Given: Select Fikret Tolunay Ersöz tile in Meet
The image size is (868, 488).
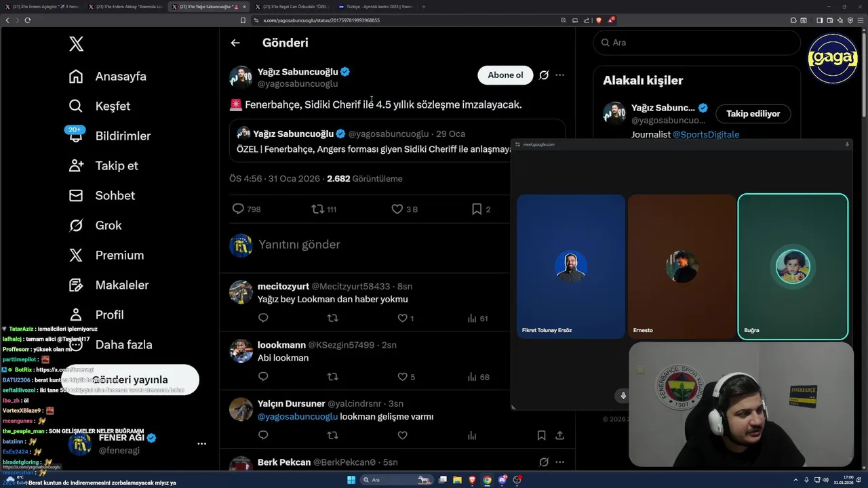Looking at the screenshot, I should tap(571, 266).
